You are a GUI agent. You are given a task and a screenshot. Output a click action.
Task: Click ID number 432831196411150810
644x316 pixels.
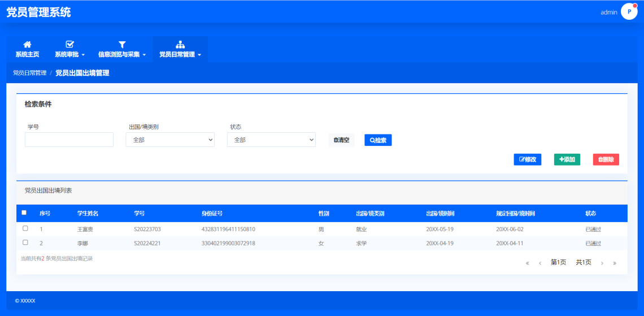point(228,229)
